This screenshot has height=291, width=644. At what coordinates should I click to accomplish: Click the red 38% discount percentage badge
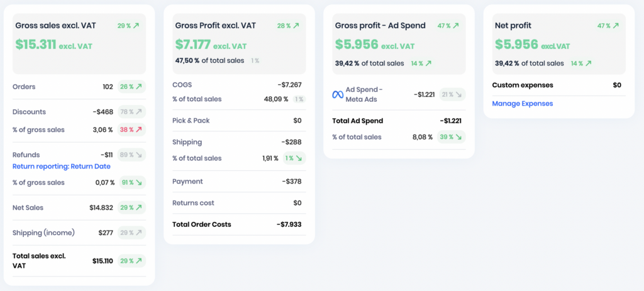tap(131, 129)
